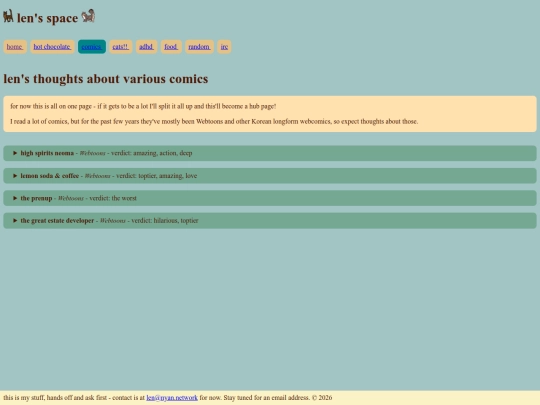Click the "len's space" site title
This screenshot has height=405, width=540.
click(x=48, y=18)
